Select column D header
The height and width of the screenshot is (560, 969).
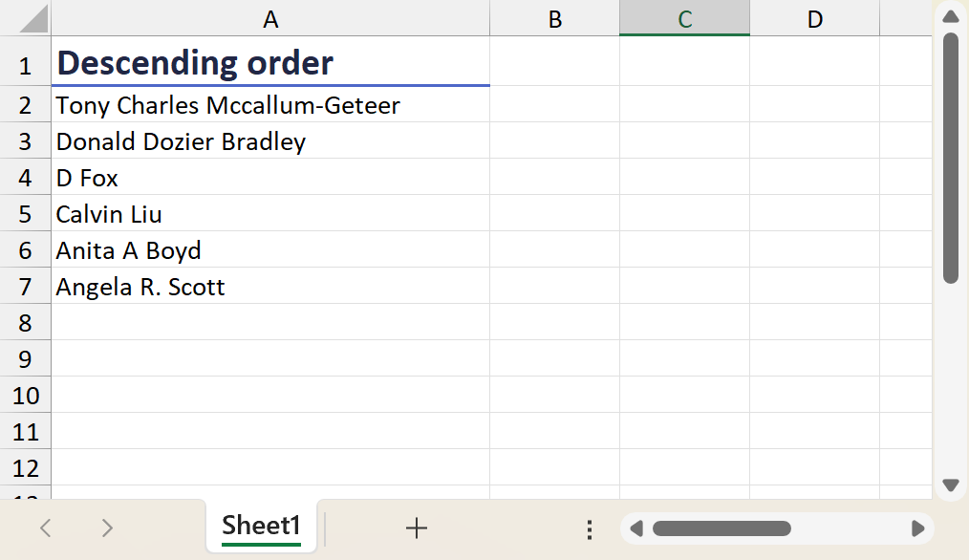tap(814, 19)
